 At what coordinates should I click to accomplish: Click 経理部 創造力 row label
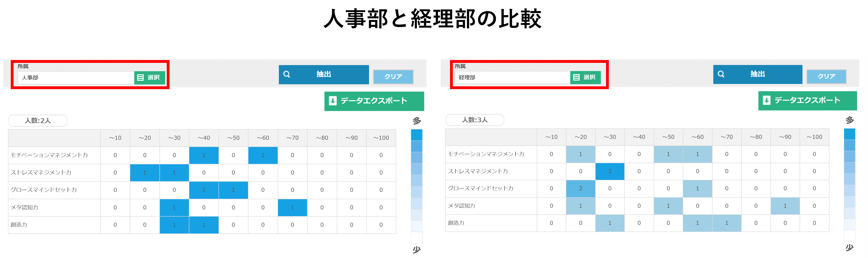(456, 223)
